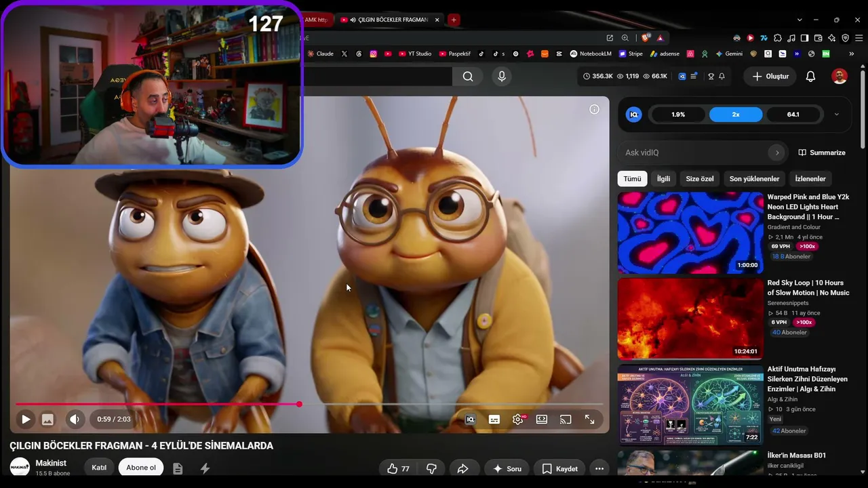868x488 pixels.
Task: Open the info card icon on the video
Action: (594, 109)
